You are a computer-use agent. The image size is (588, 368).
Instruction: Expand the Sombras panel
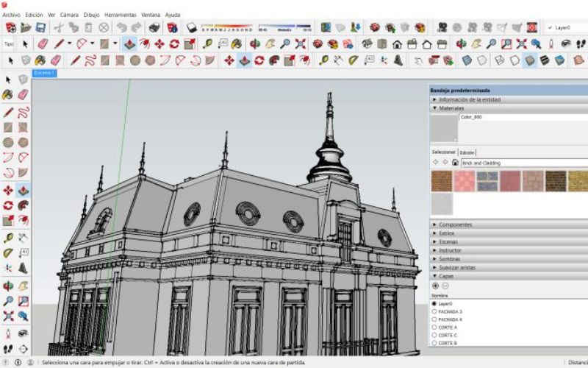tap(509, 259)
